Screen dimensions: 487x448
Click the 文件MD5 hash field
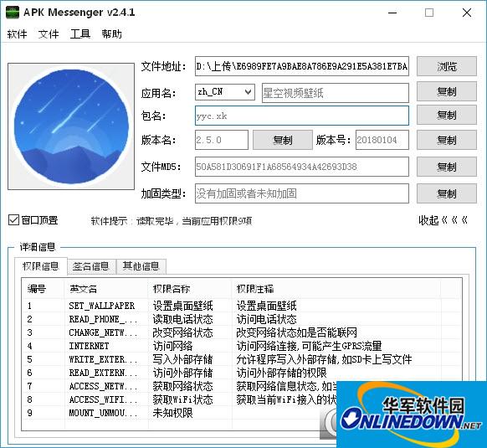pos(302,167)
